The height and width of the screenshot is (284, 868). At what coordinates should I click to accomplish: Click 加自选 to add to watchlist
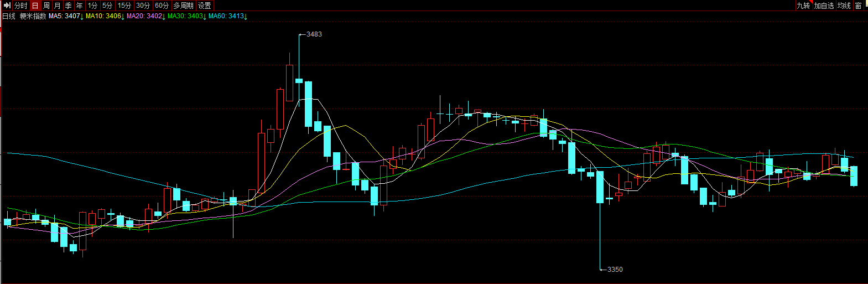(824, 6)
